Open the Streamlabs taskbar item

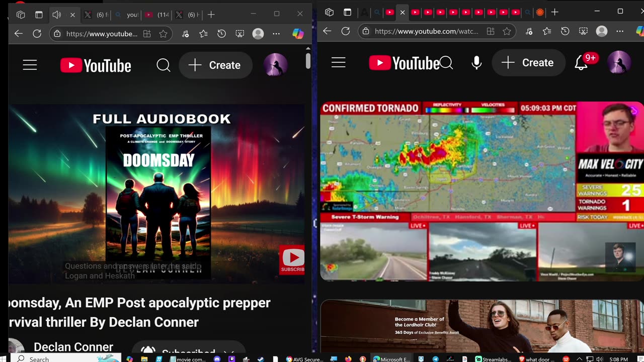pos(493,359)
